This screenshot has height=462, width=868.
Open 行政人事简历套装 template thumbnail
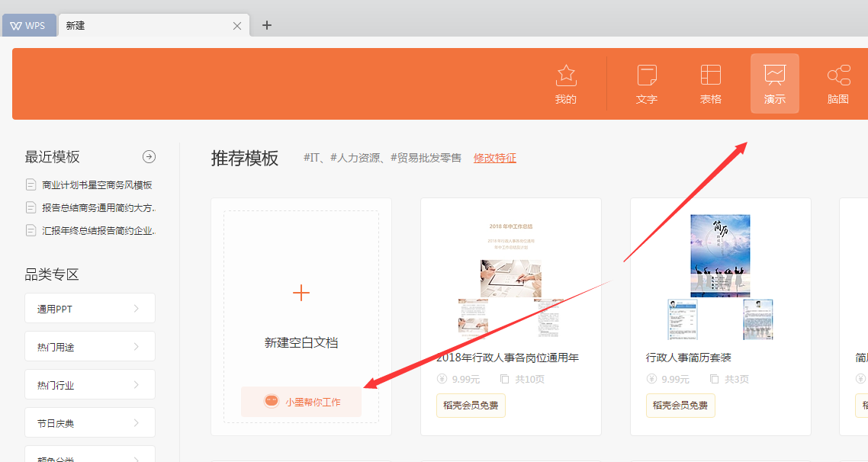[720, 277]
